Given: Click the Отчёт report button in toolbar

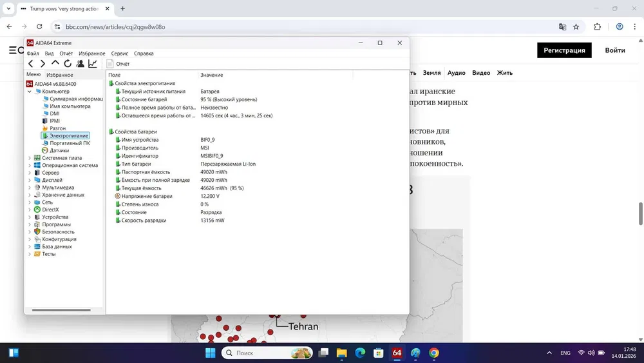Looking at the screenshot, I should [118, 64].
